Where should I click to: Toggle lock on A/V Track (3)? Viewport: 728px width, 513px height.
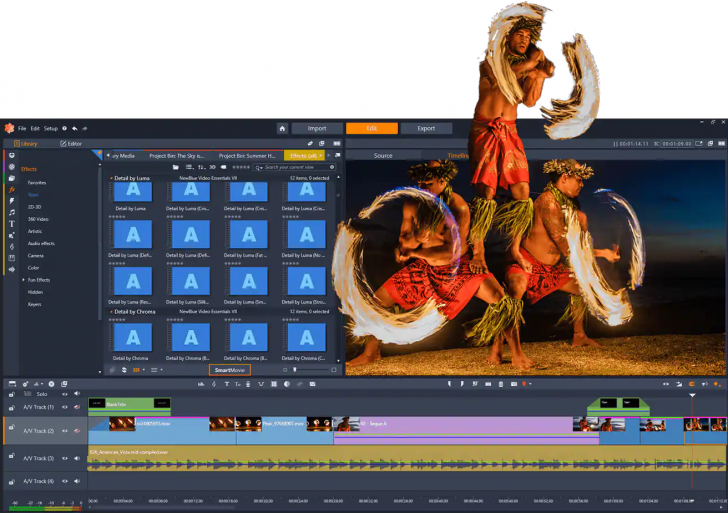point(12,456)
